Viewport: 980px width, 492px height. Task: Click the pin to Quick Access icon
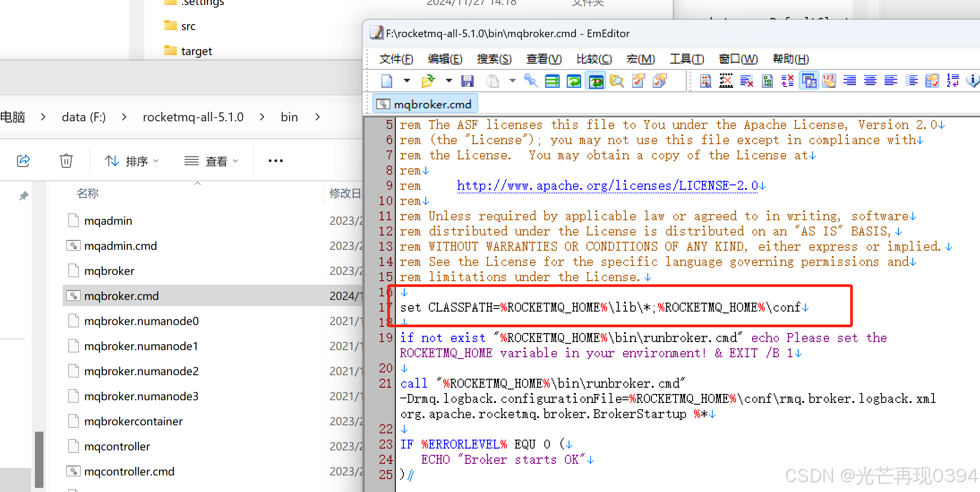click(x=23, y=196)
